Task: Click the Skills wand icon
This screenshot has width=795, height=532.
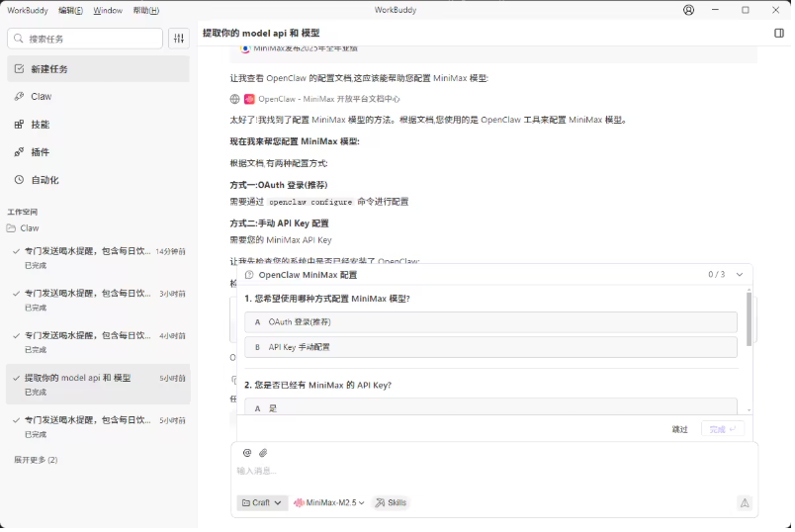Action: pos(380,503)
